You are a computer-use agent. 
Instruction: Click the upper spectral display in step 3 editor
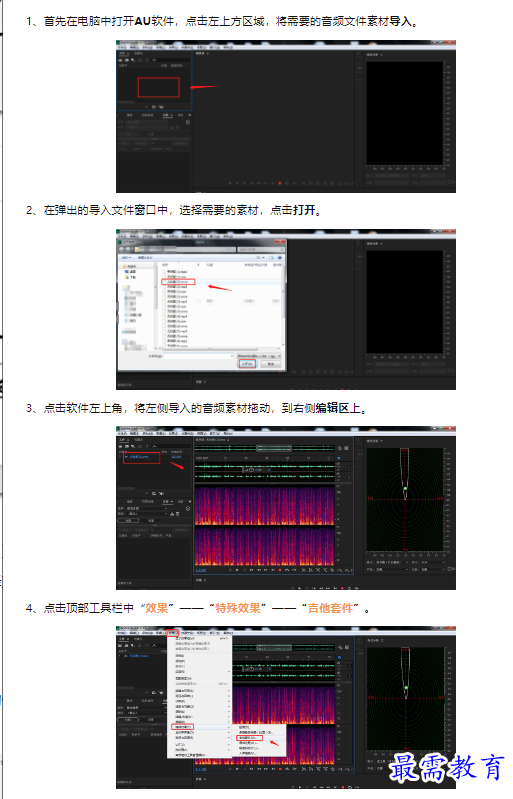(265, 506)
